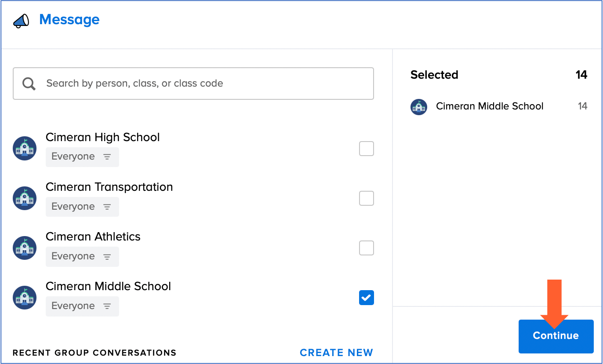Open the Everyone filter for Cimeran Middle School
This screenshot has height=364, width=603.
tap(82, 306)
